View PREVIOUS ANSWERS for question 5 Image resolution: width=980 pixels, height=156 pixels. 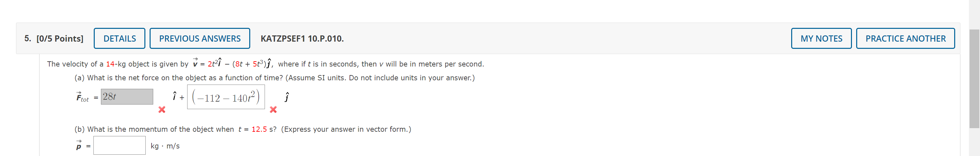click(200, 39)
